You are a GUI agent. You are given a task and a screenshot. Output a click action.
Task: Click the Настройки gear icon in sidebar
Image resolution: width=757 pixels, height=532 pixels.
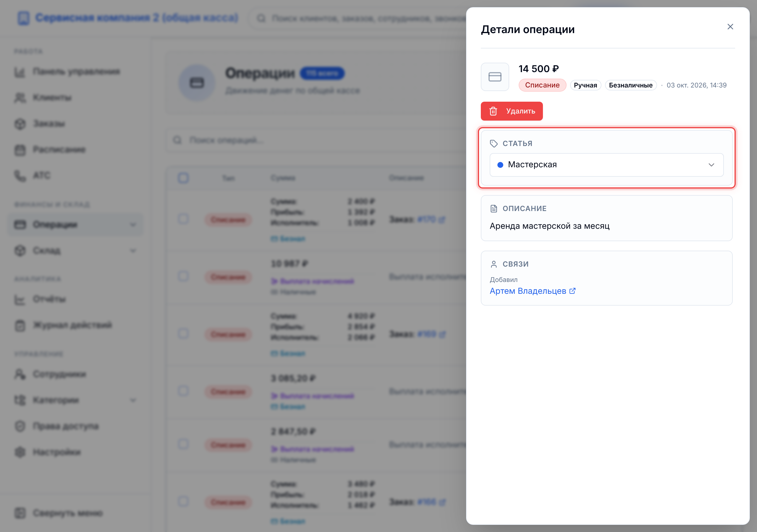pos(20,452)
